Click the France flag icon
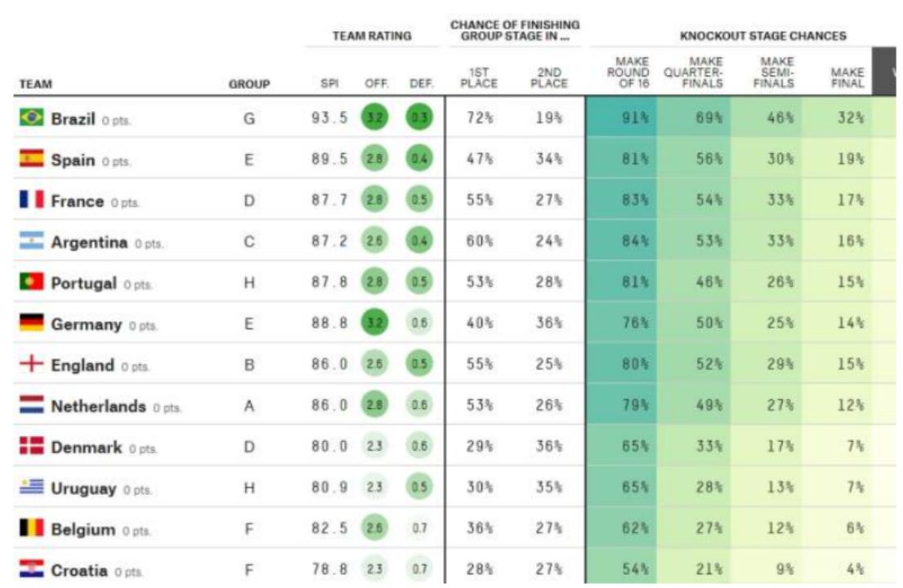Viewport: 903px width, 588px height. 31,200
